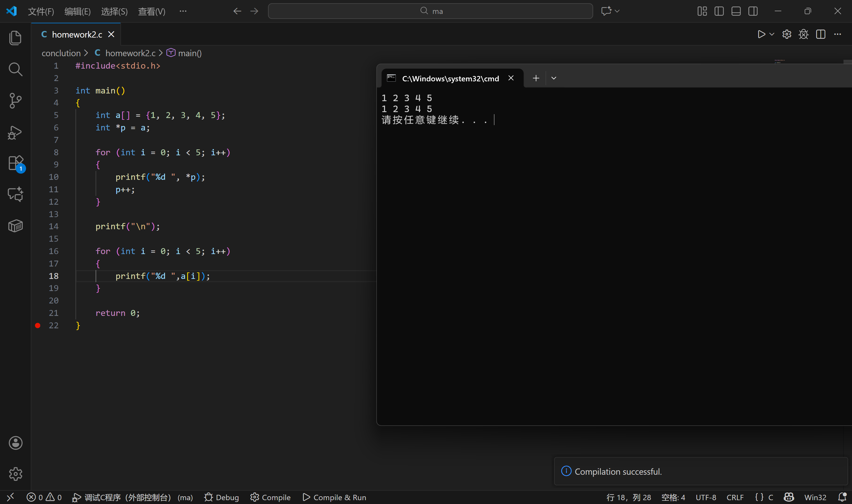Toggle the bottom panel layout button
Screen dimensions: 852x504
tap(736, 11)
